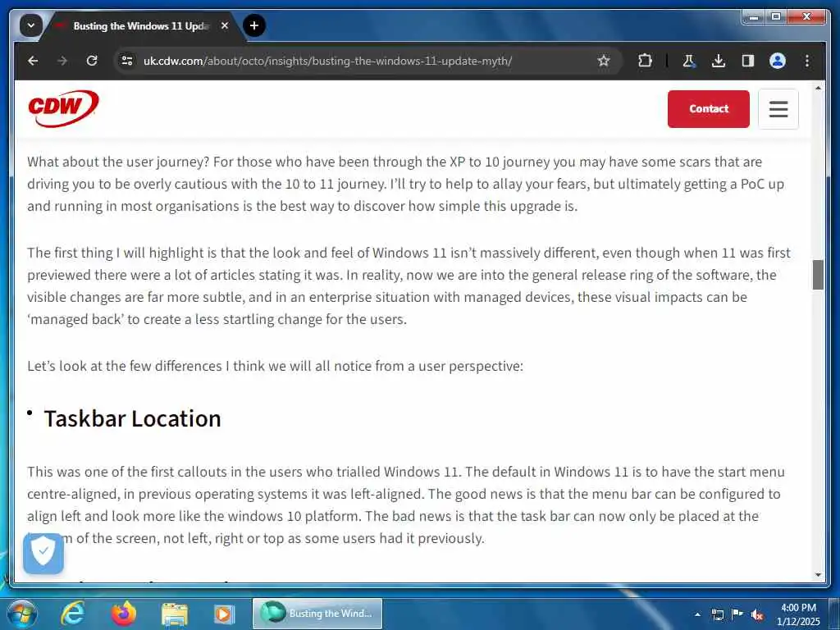Reload the current page

point(92,61)
